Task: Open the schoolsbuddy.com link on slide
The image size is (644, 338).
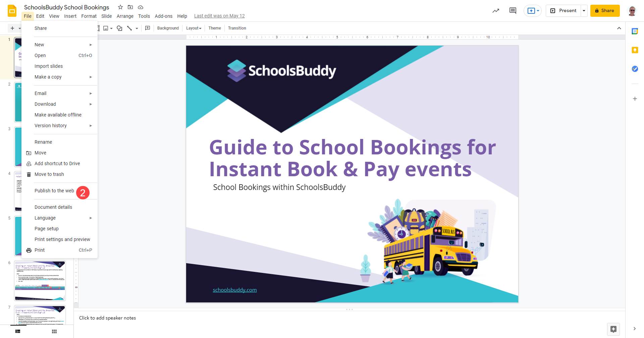Action: click(x=234, y=290)
